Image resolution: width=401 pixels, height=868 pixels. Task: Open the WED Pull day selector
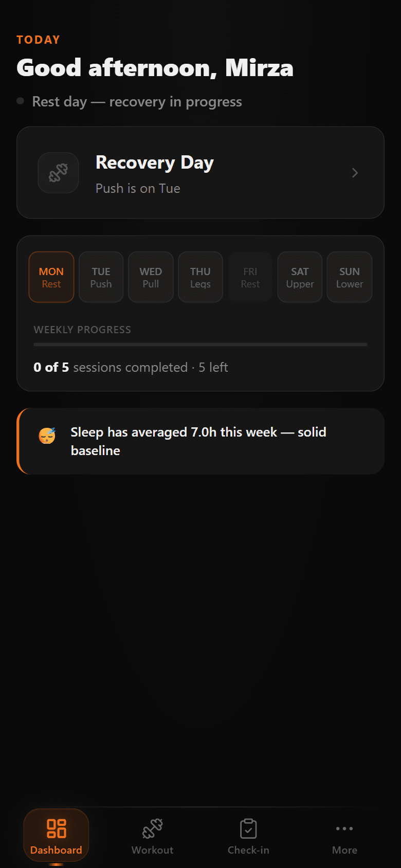coord(151,277)
